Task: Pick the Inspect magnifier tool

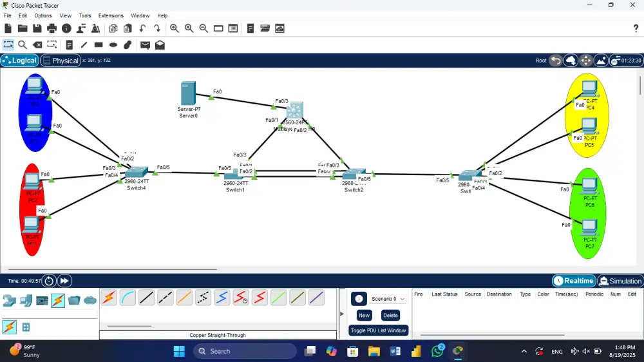Action: [x=23, y=45]
